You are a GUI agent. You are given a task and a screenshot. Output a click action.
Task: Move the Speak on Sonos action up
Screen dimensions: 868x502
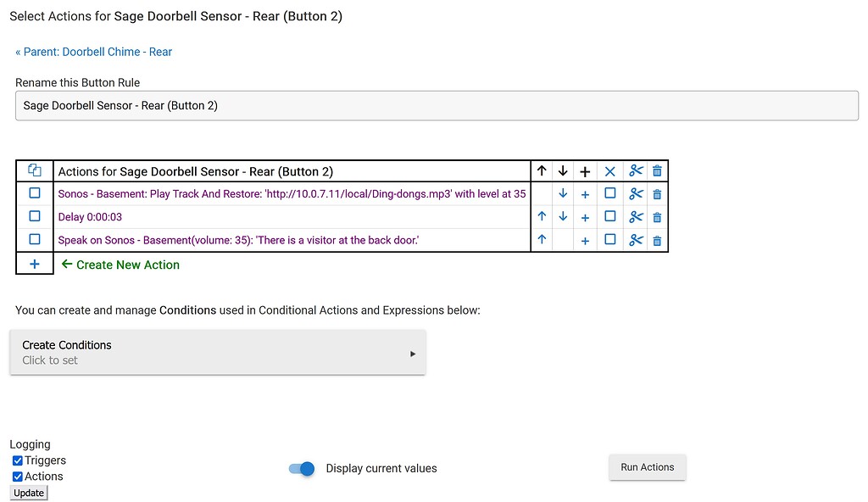pyautogui.click(x=542, y=240)
